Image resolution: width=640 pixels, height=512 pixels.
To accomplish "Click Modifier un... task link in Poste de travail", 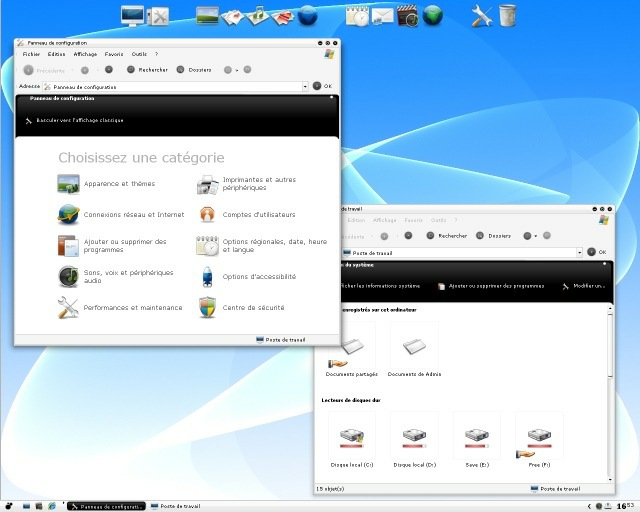I will point(583,286).
